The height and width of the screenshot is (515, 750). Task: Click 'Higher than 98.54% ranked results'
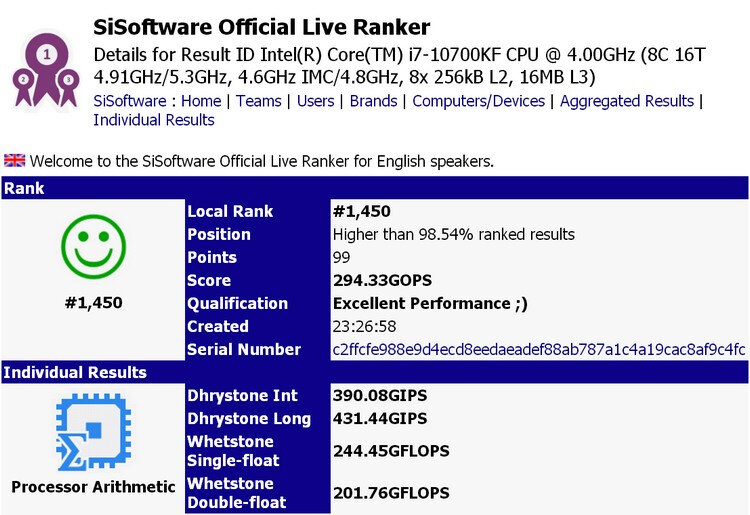click(x=454, y=234)
